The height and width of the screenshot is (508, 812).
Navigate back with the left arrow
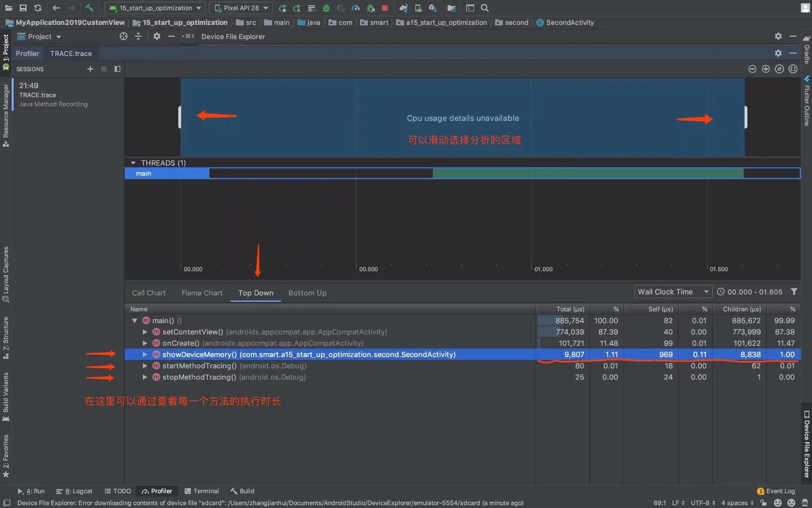56,8
